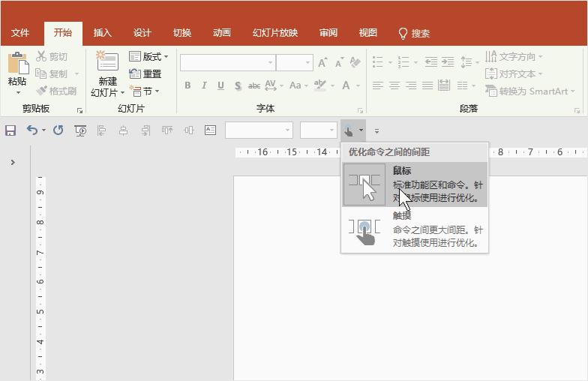Open the 审阅 tab
Screen dimensions: 588x381
coord(328,33)
